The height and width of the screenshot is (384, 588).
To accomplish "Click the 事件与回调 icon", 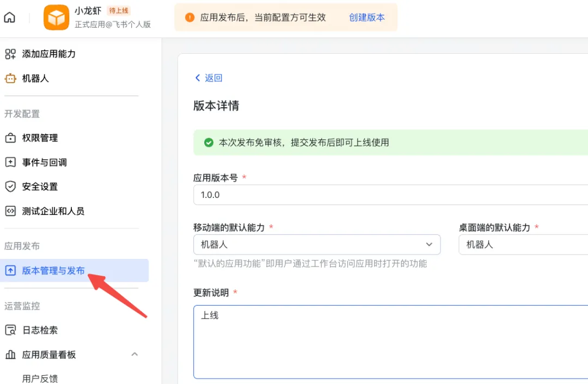I will click(10, 162).
